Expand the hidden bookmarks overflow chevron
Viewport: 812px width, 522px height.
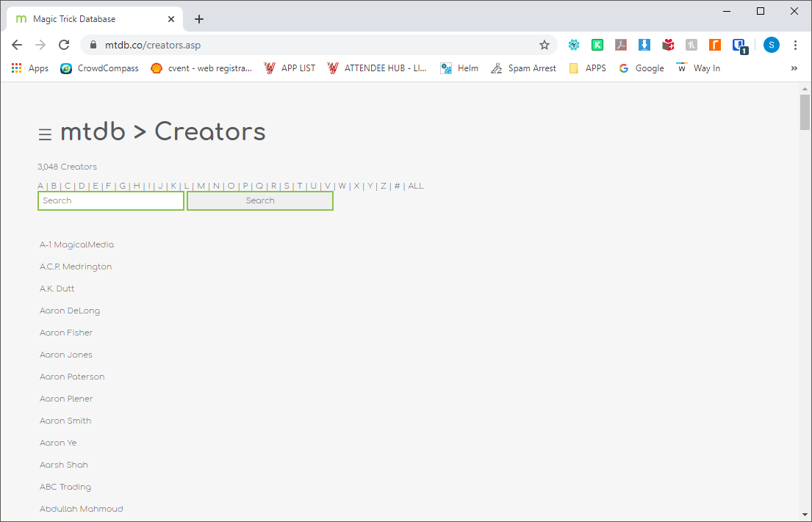coord(794,68)
